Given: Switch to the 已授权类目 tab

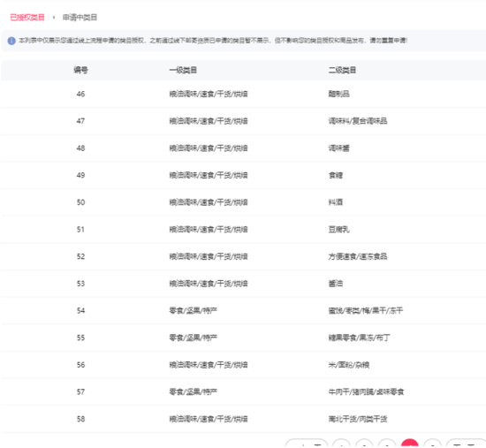Looking at the screenshot, I should click(x=27, y=18).
